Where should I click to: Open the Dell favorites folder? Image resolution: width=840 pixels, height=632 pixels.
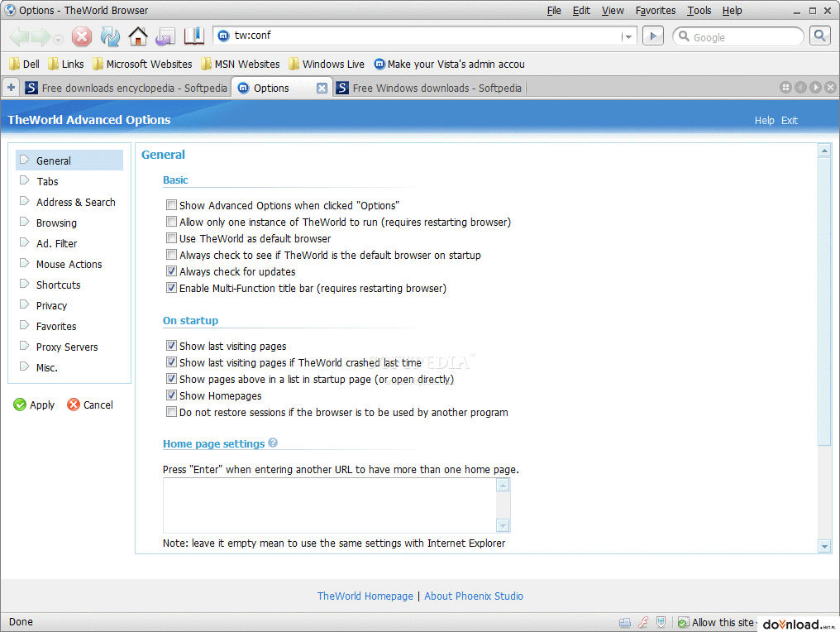tap(24, 65)
